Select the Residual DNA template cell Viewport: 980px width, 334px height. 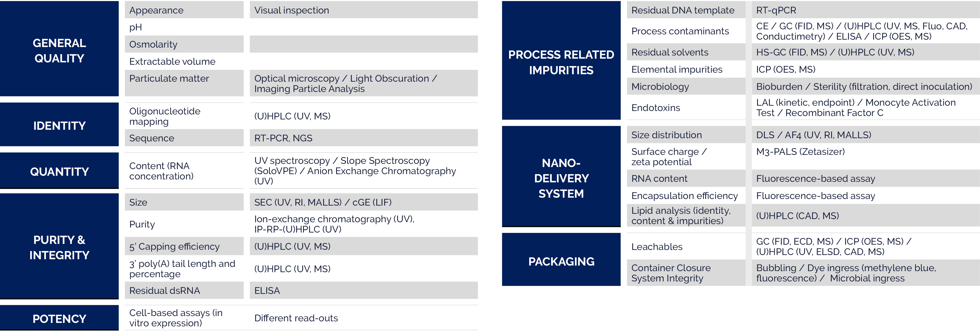click(686, 10)
